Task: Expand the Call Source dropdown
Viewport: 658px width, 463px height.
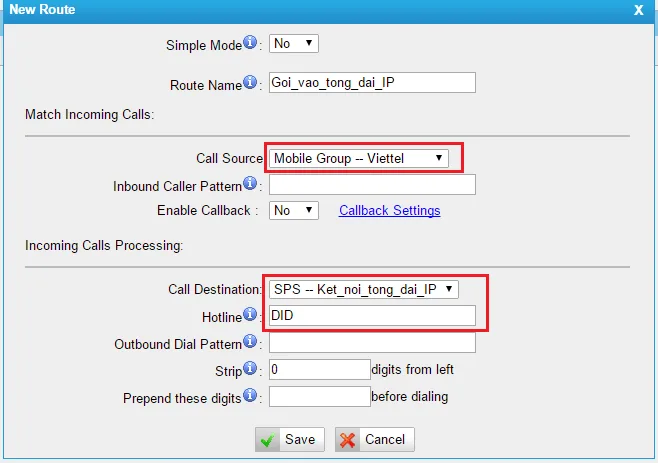Action: [x=360, y=158]
